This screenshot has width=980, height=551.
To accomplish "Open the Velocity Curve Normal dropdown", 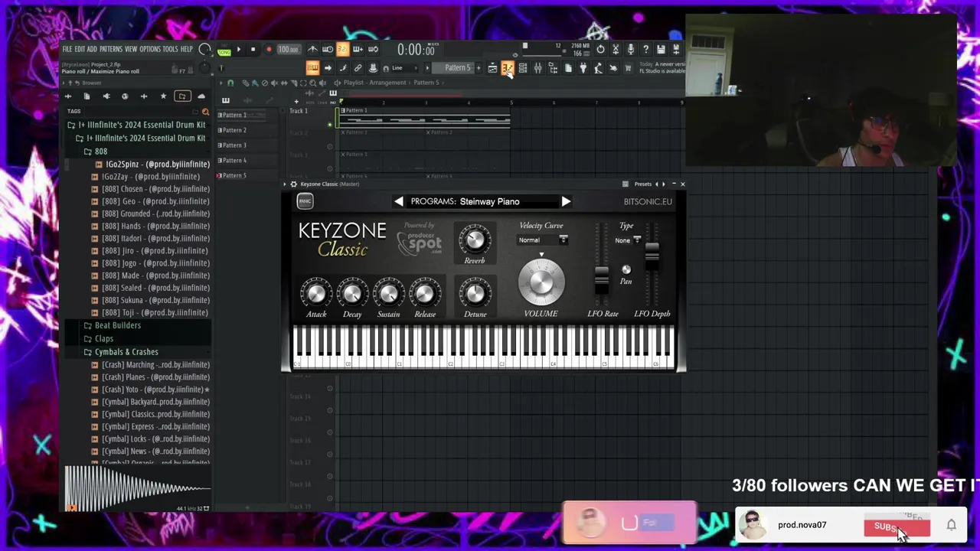I will point(542,240).
